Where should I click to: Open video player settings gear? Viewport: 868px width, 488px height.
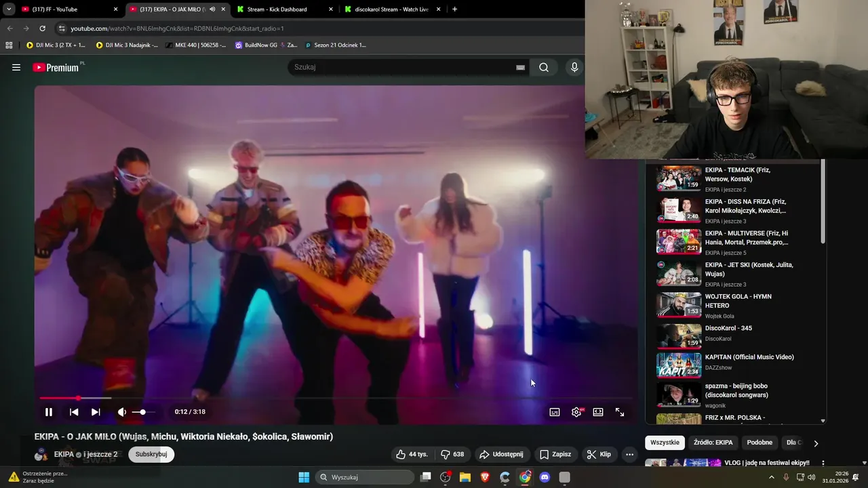tap(576, 411)
